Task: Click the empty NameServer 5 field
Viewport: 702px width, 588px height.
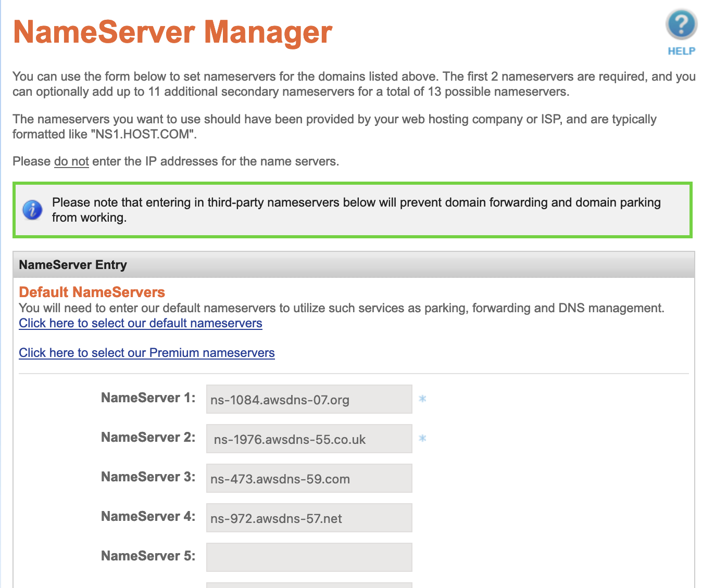Action: click(309, 557)
